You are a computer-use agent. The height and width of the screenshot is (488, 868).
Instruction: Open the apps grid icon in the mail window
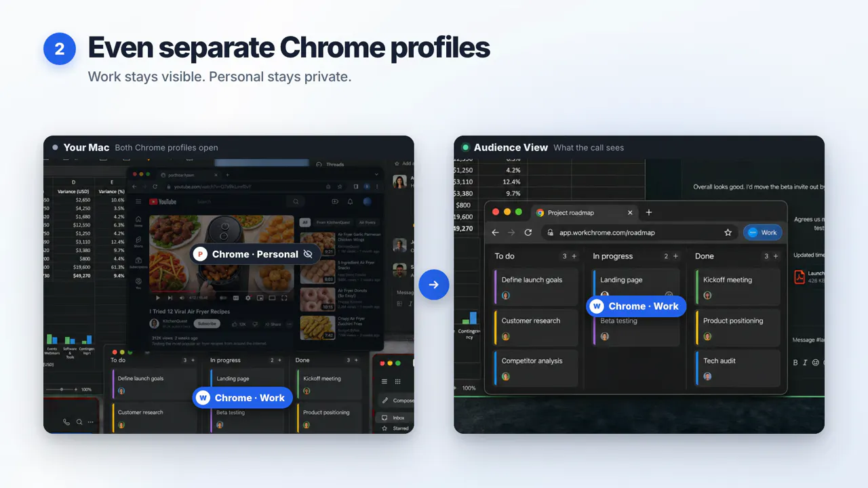pyautogui.click(x=397, y=382)
